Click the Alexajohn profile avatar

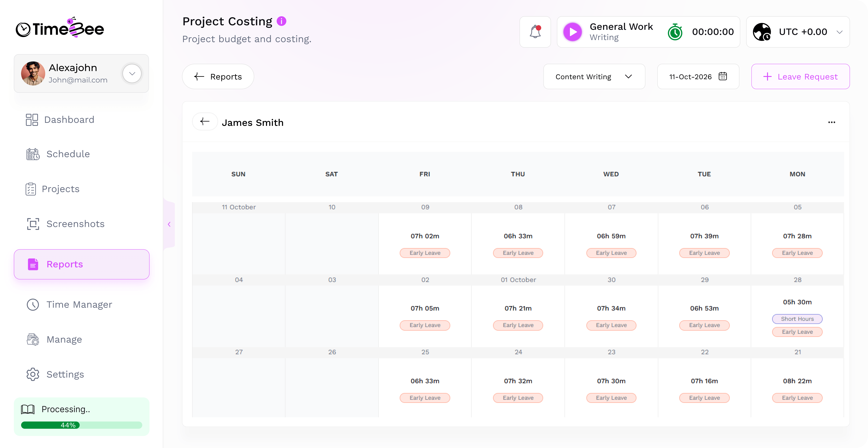[33, 73]
